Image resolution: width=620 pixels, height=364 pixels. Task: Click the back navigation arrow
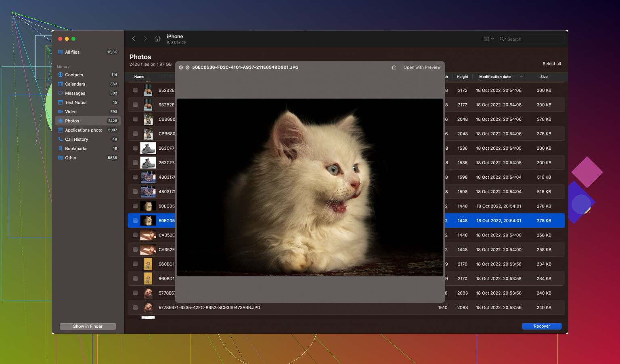coord(134,39)
